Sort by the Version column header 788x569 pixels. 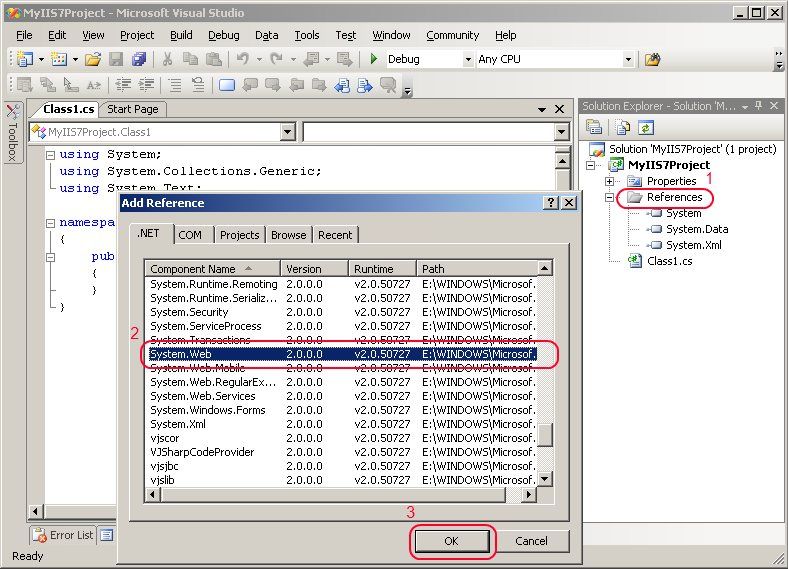(x=315, y=269)
